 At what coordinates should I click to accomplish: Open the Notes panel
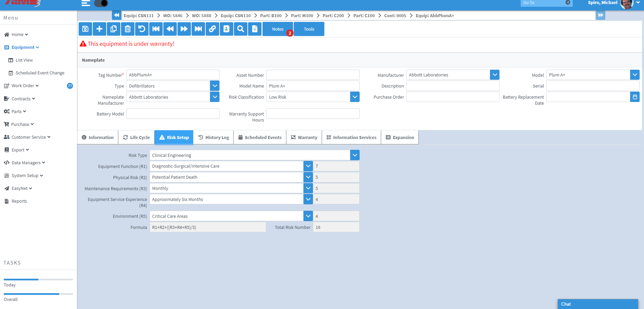coord(278,29)
